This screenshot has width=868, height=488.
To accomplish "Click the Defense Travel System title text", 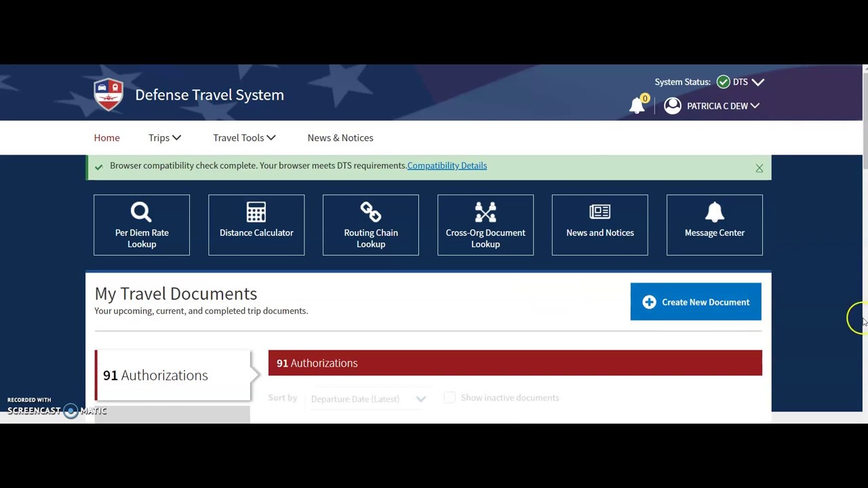I will pyautogui.click(x=210, y=95).
